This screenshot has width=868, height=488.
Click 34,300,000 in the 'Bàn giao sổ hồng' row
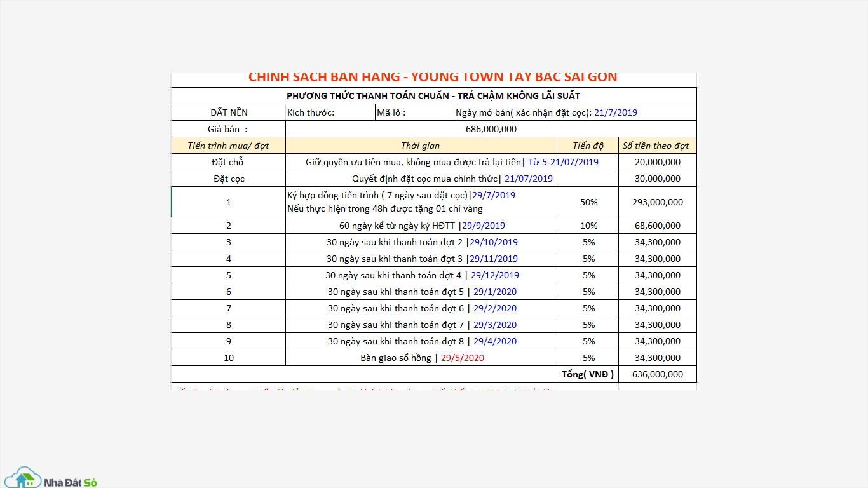pyautogui.click(x=658, y=358)
